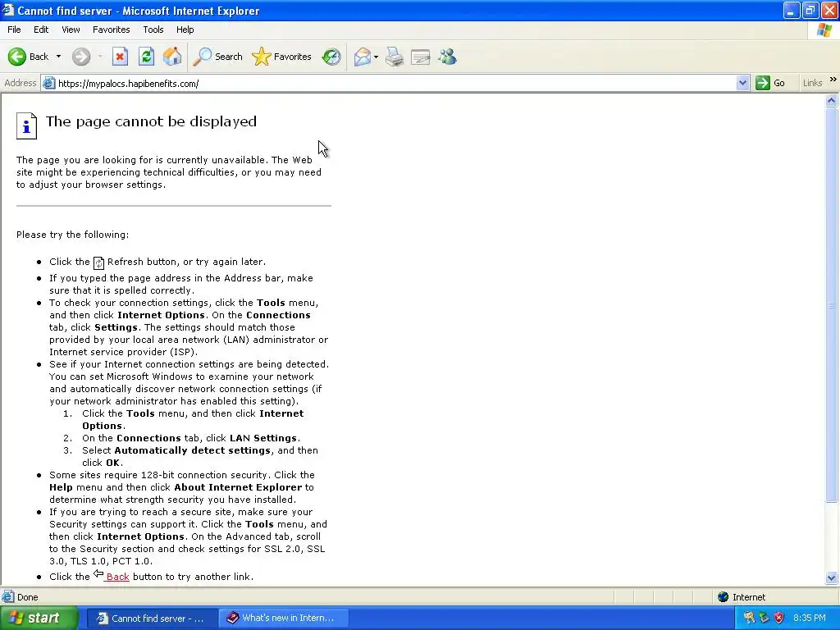The image size is (840, 630).
Task: Click the green Back arrow button
Action: (x=17, y=57)
